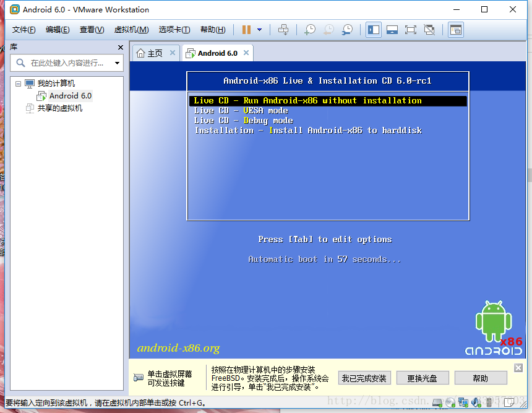Click the Android x86 robot logo

click(x=494, y=328)
